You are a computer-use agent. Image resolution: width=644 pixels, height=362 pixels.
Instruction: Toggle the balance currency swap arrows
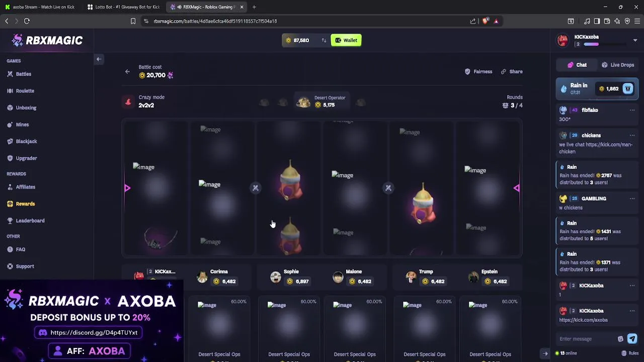tap(324, 40)
